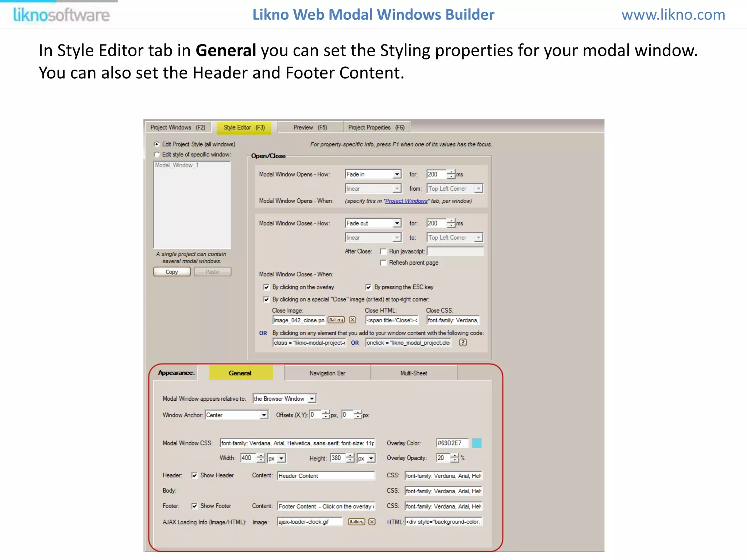Click the Paste button
The width and height of the screenshot is (747, 560).
pyautogui.click(x=213, y=272)
